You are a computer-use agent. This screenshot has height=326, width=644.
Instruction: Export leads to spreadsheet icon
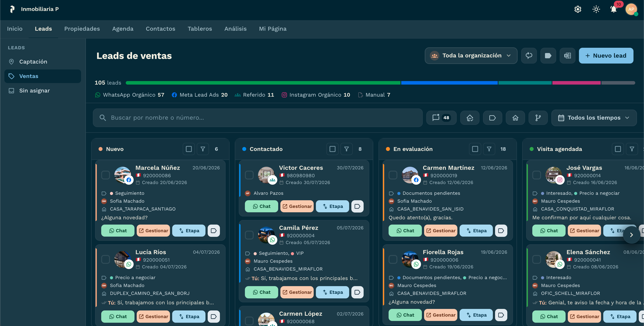pos(567,55)
